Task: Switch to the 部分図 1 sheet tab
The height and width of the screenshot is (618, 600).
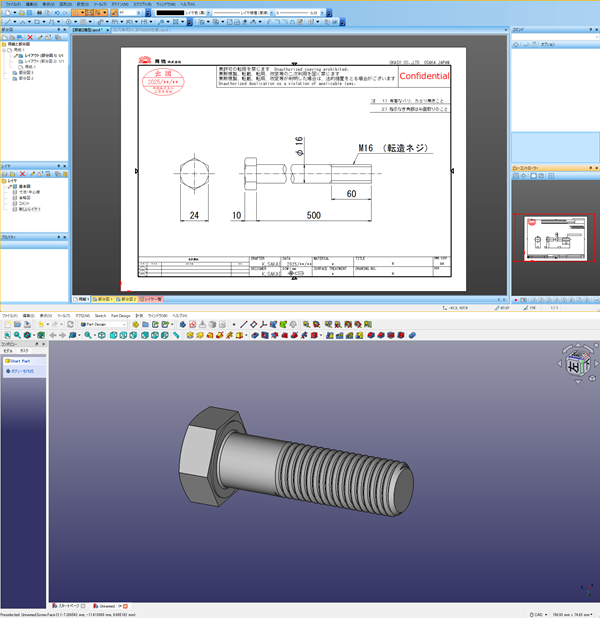Action: click(x=102, y=299)
